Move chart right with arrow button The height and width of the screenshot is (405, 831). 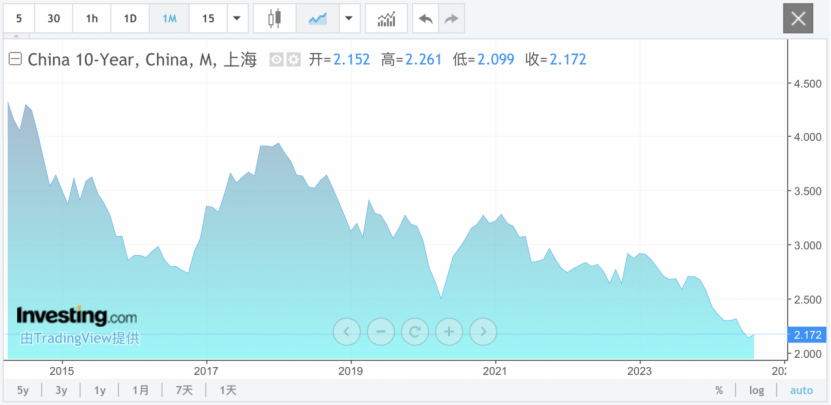coord(483,332)
